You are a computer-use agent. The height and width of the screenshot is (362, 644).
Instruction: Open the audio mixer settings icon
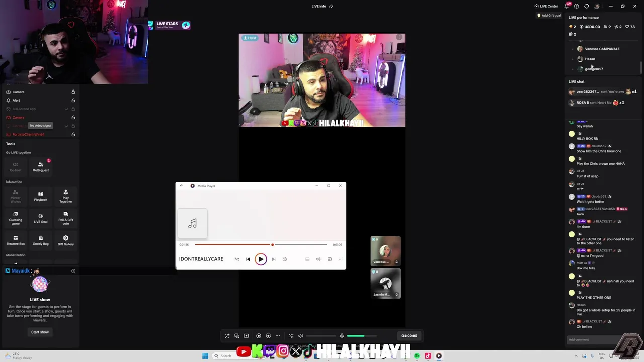coord(291,336)
